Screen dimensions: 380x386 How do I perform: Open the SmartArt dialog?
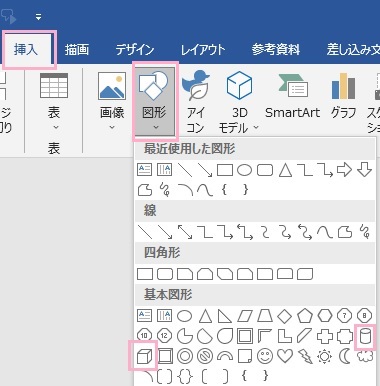click(292, 97)
